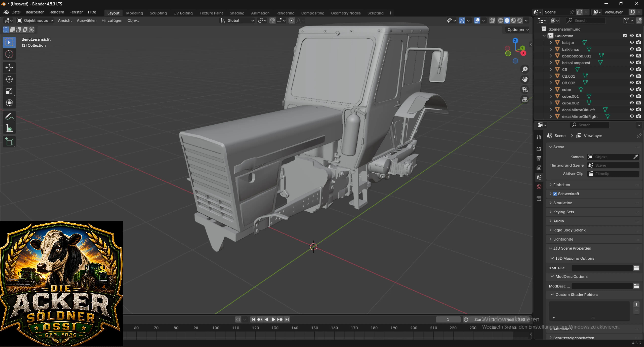Screen dimensions: 644x347
Task: Browse for ModDesc file with folder icon
Action: [636, 286]
